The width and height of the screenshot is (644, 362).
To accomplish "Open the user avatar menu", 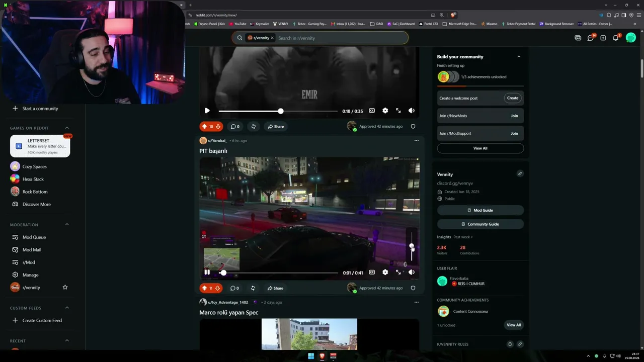I will [x=631, y=38].
